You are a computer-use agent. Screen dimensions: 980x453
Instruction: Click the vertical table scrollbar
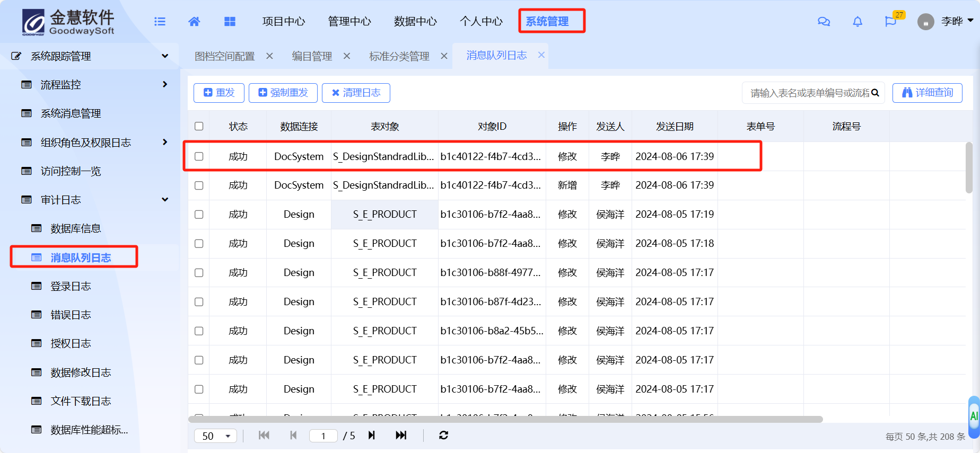[x=969, y=168]
